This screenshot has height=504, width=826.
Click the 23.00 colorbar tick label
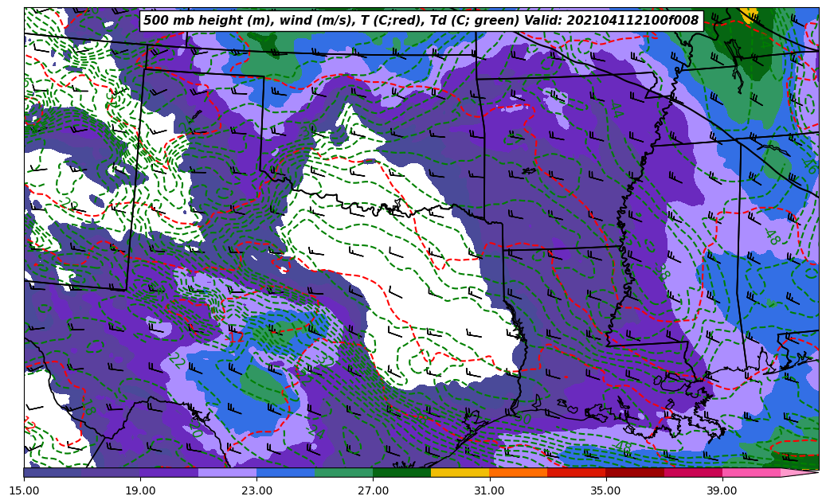[256, 491]
